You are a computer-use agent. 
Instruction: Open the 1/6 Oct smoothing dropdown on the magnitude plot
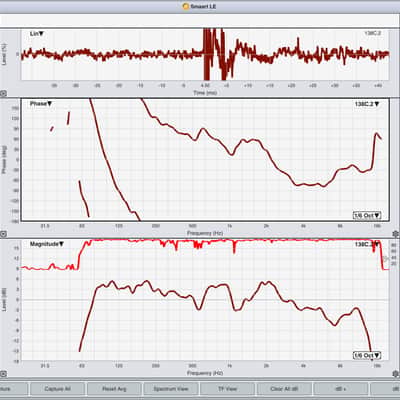tap(367, 355)
